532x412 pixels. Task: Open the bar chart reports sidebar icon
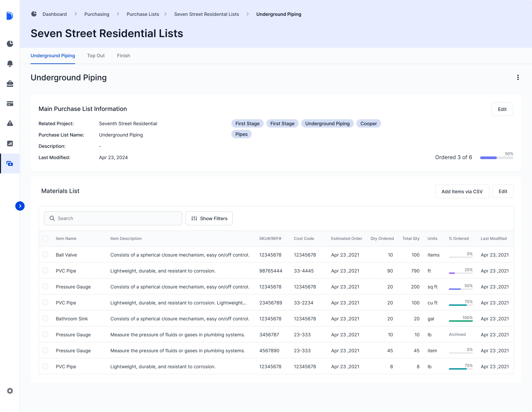(x=10, y=144)
